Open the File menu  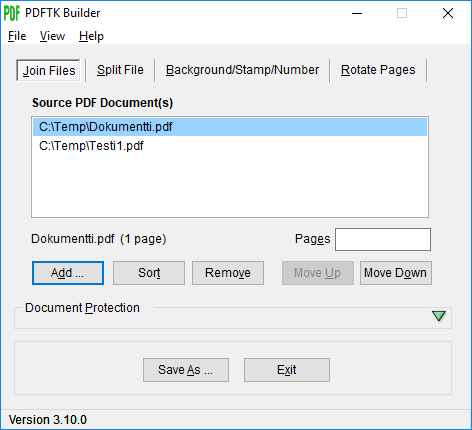[17, 36]
